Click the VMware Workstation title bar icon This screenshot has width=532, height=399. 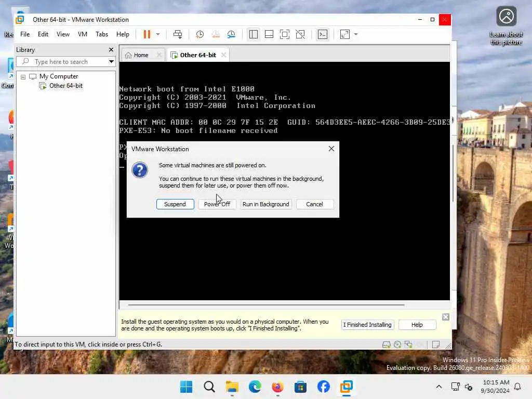20,20
